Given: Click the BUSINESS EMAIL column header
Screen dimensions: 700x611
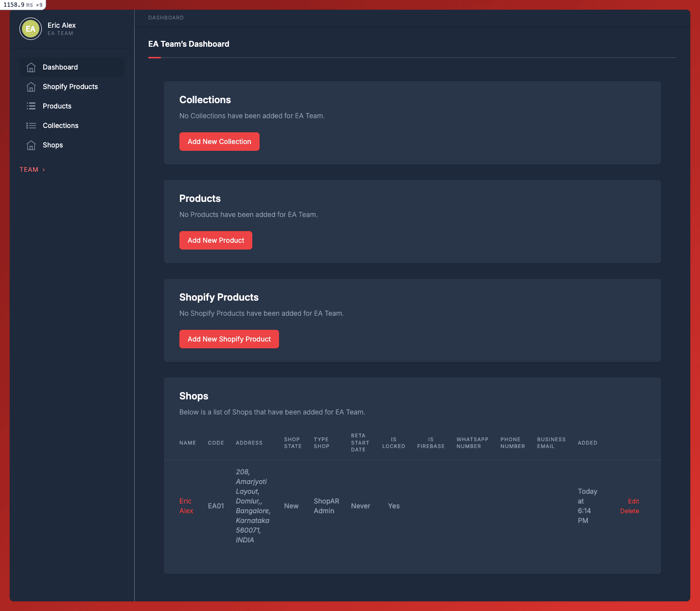Looking at the screenshot, I should [x=551, y=443].
